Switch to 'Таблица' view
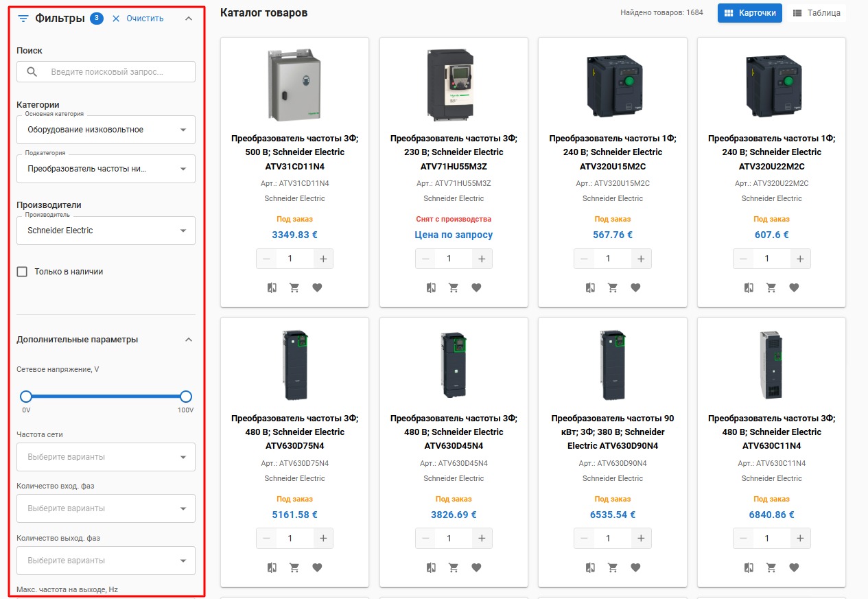The height and width of the screenshot is (599, 868). tap(817, 13)
